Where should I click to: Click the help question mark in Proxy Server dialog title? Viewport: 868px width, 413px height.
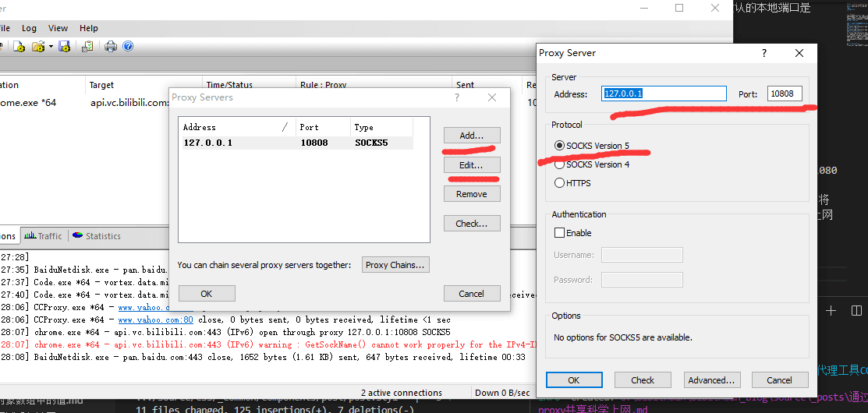tap(763, 53)
